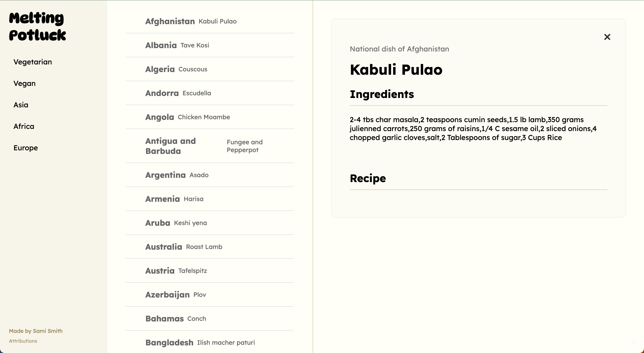Visit the Made by Sami Smith link
644x353 pixels.
click(36, 331)
